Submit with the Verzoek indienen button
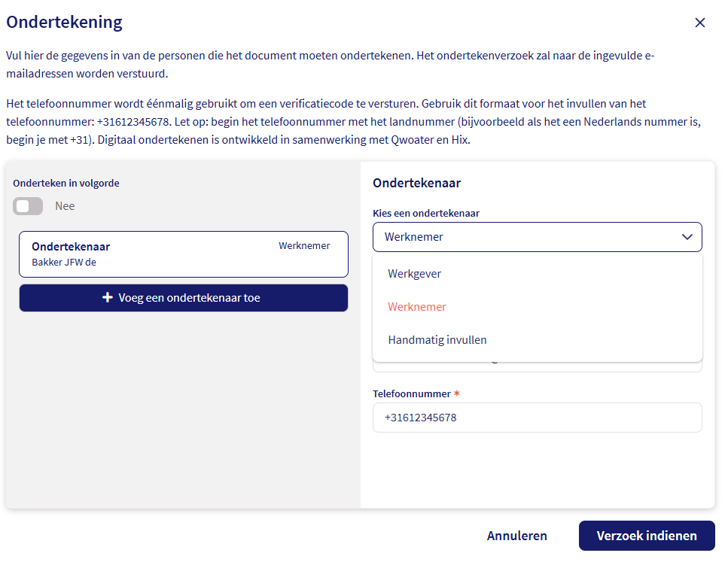 tap(646, 536)
